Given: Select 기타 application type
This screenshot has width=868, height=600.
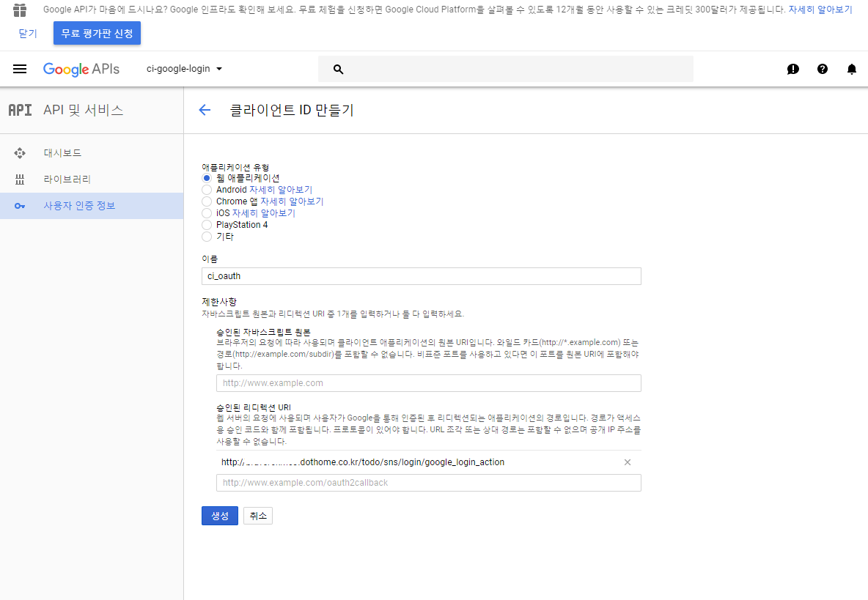Looking at the screenshot, I should (x=207, y=237).
